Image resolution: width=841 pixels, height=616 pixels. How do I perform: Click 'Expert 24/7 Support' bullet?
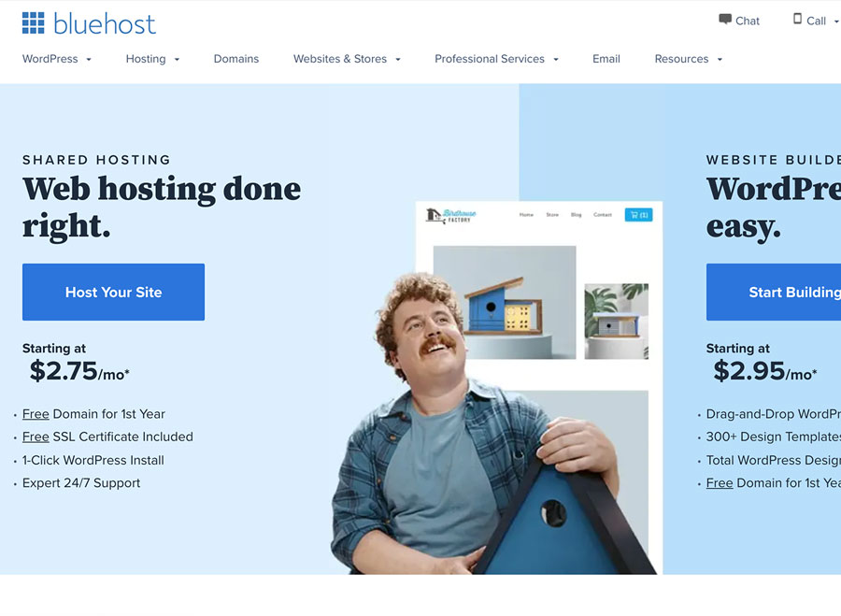[81, 483]
